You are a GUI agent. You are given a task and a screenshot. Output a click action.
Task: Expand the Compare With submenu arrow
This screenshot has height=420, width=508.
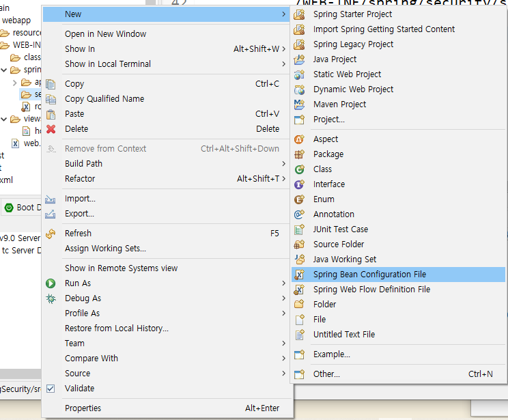pos(284,359)
